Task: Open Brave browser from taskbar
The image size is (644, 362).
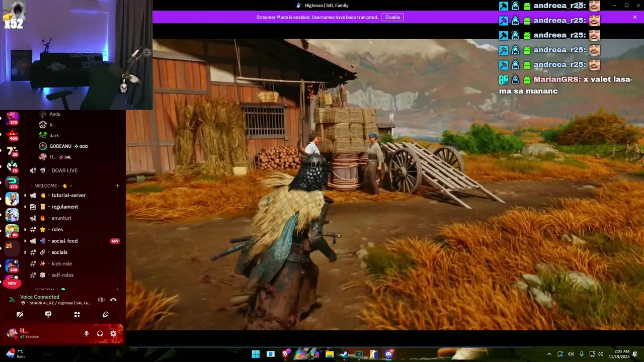Action: (x=285, y=354)
